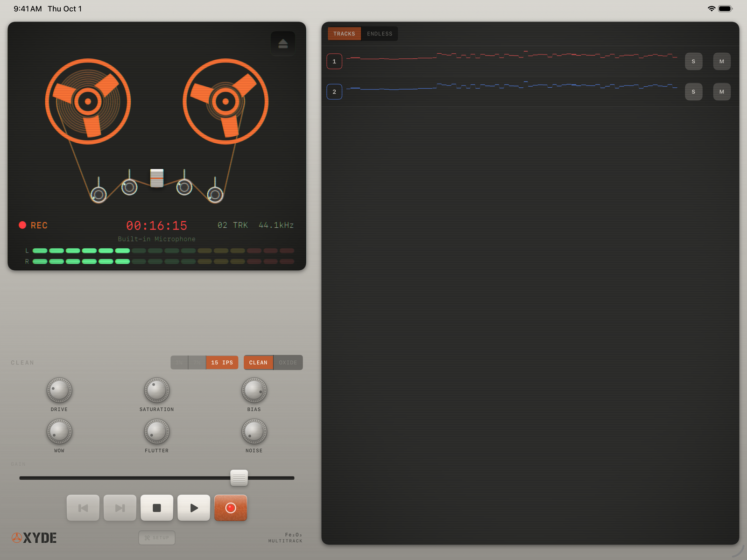Click the 00:16:15 time counter
Viewport: 747px width, 560px height.
(157, 226)
